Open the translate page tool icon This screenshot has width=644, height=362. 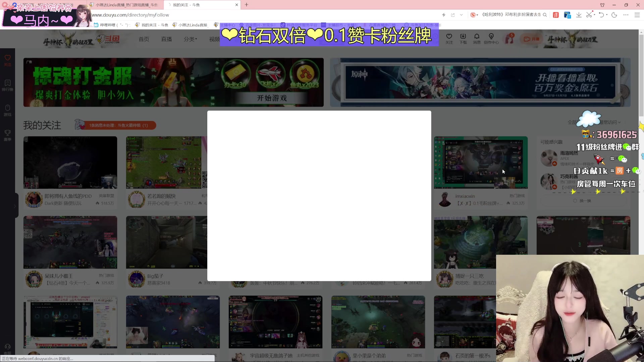click(556, 15)
